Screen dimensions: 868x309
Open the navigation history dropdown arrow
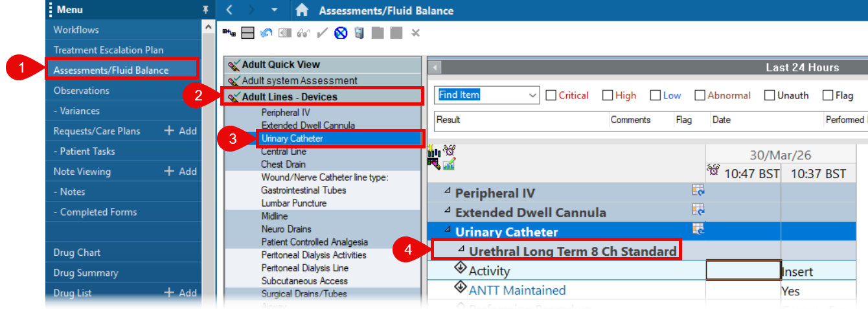pos(274,10)
